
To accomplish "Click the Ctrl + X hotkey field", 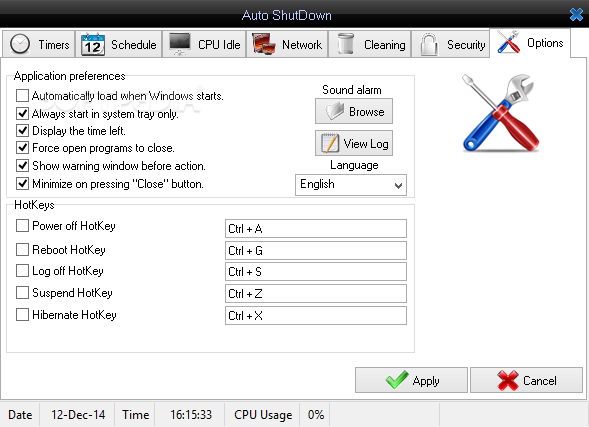I will coord(316,315).
